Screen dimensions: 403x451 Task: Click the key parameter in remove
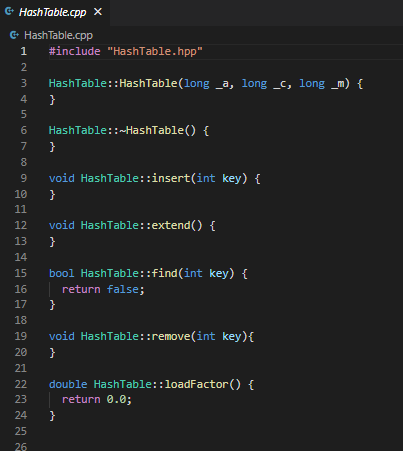(232, 336)
